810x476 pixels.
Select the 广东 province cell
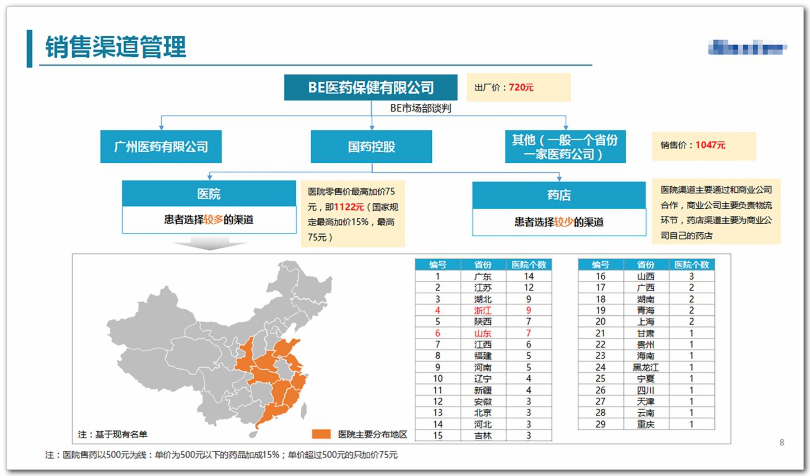[483, 277]
